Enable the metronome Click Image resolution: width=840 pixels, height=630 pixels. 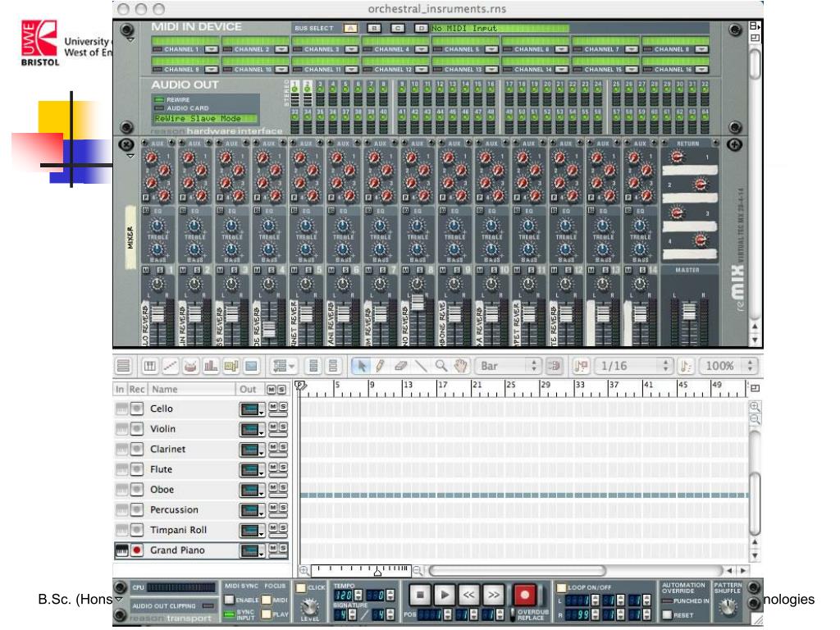pos(301,588)
